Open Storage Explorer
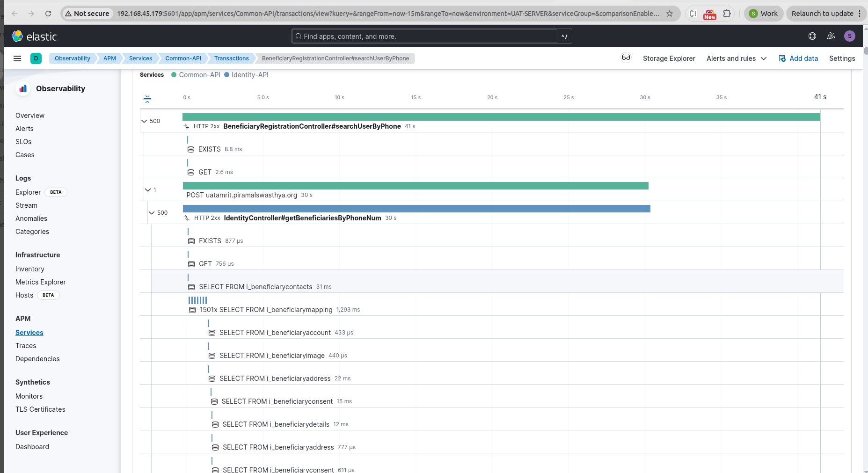Viewport: 868px width, 473px height. 669,58
